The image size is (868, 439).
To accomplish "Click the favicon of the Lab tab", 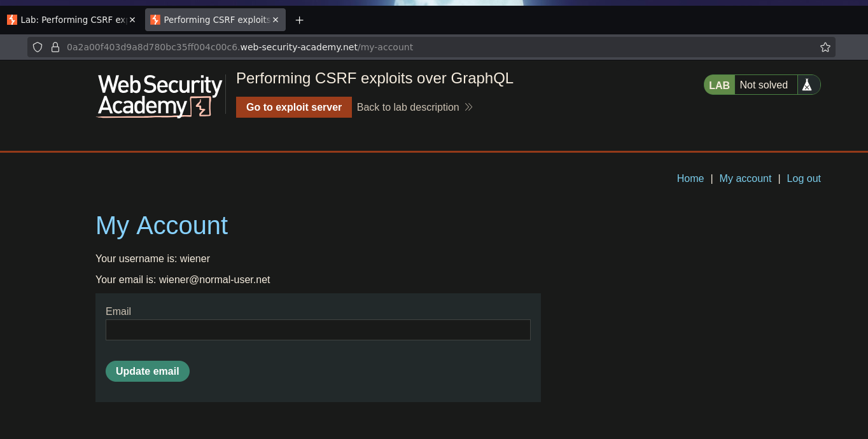I will click(x=12, y=20).
